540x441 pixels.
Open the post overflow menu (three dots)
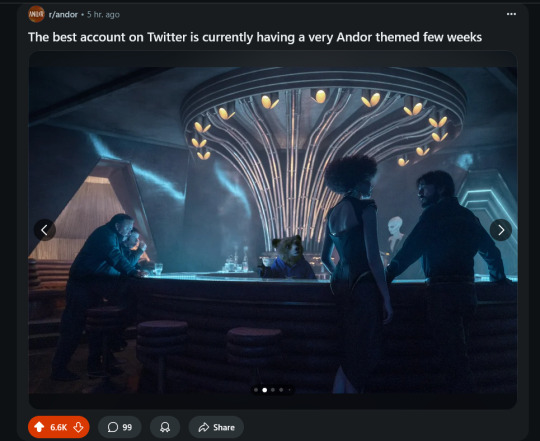[511, 14]
